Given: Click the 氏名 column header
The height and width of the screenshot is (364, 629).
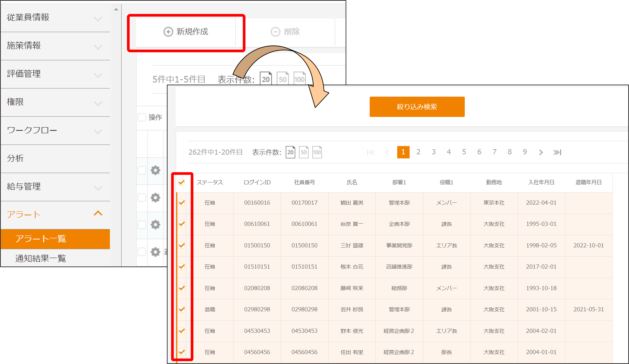Looking at the screenshot, I should (x=352, y=182).
